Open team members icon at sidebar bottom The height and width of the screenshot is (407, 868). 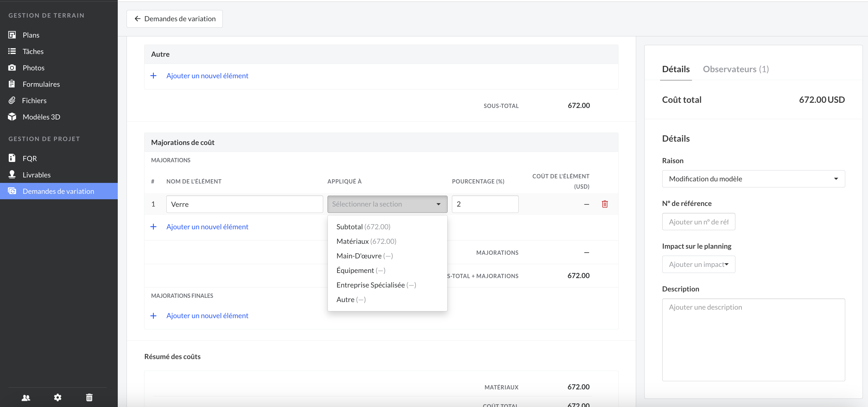(x=26, y=398)
